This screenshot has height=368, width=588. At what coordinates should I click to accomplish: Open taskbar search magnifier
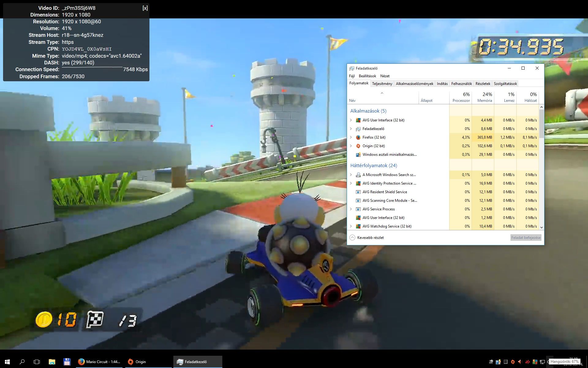coord(22,362)
